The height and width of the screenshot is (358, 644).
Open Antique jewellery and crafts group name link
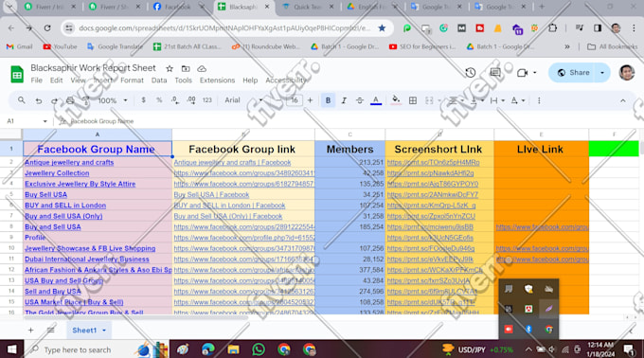tap(69, 163)
